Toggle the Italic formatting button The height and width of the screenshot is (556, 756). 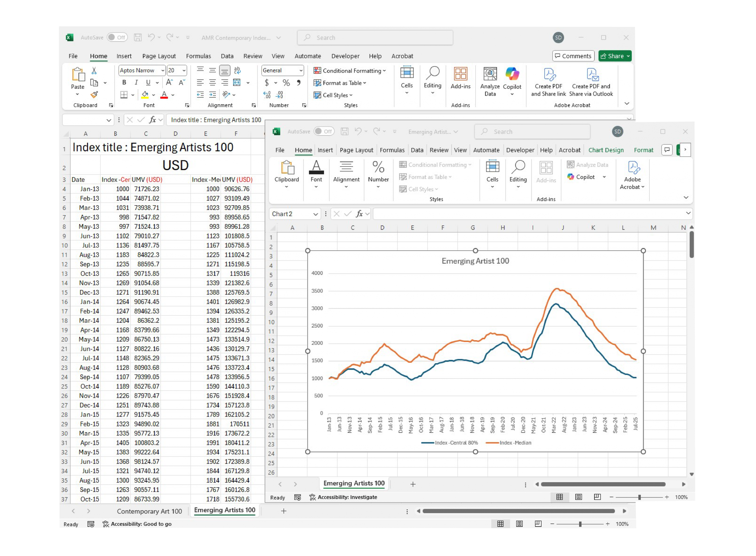[x=136, y=82]
